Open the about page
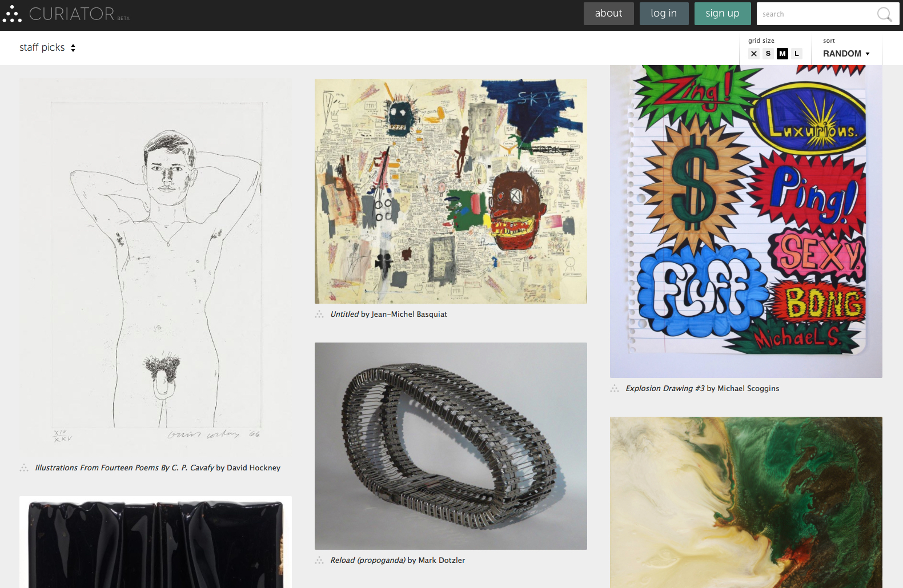This screenshot has width=903, height=588. pos(609,14)
